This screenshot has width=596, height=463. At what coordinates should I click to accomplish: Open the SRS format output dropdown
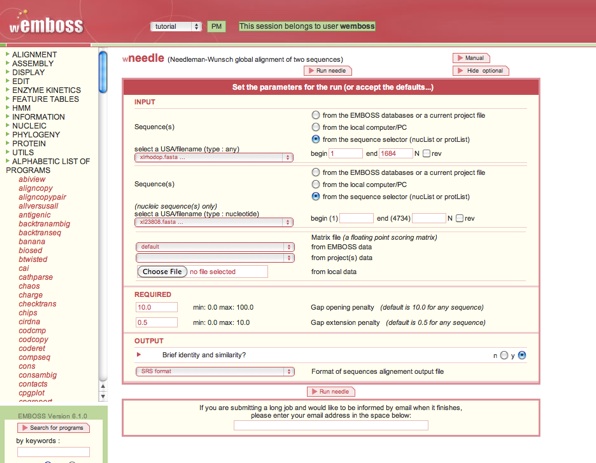215,371
